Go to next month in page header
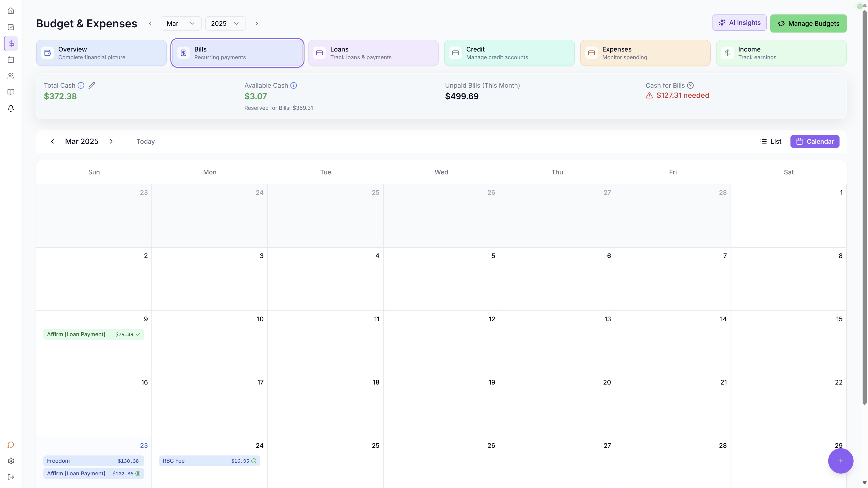 tap(257, 23)
